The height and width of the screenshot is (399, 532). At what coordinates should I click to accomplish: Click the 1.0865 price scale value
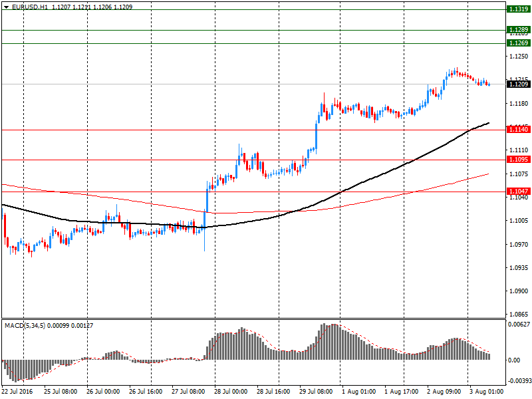(519, 315)
